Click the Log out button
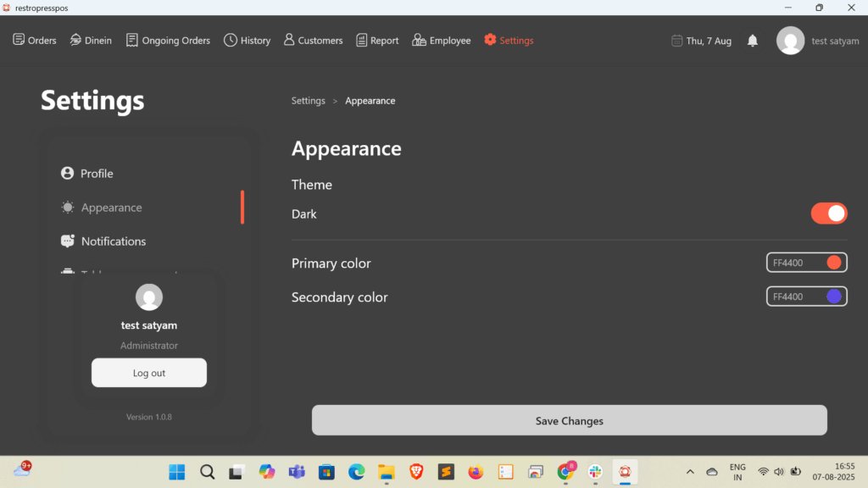The height and width of the screenshot is (488, 868). [x=149, y=373]
